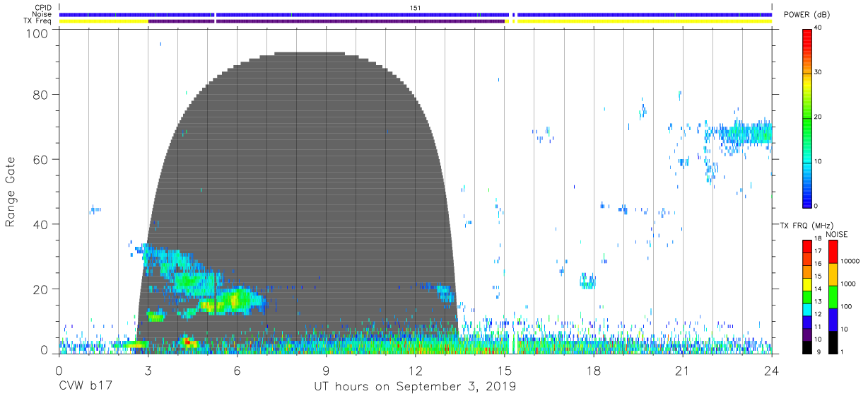Click the noise scale label "10000"
Viewport: 868px width, 401px height.
(x=848, y=261)
